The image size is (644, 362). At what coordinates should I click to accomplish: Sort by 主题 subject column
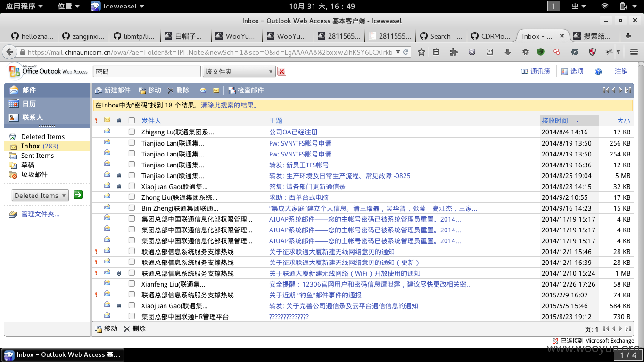click(276, 121)
